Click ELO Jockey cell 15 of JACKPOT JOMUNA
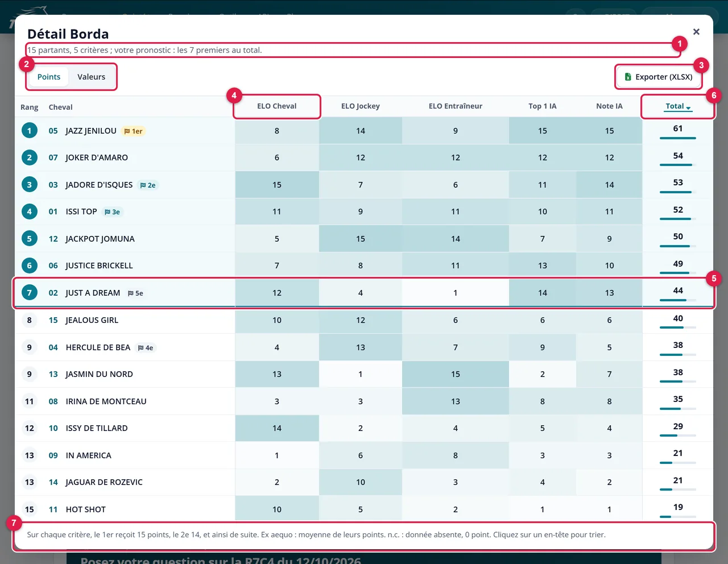 coord(361,239)
